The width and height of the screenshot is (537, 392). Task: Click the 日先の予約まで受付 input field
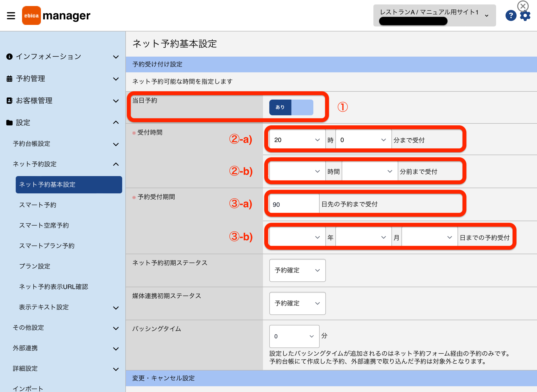point(294,204)
